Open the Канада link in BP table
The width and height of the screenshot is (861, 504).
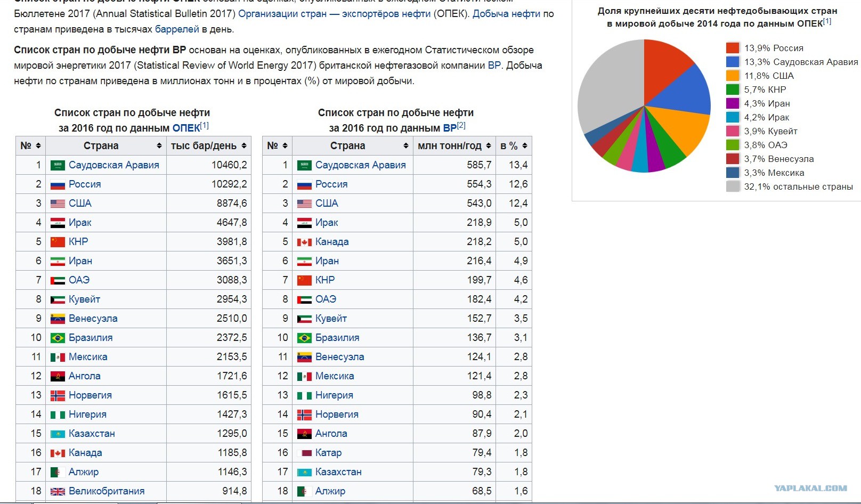point(332,242)
